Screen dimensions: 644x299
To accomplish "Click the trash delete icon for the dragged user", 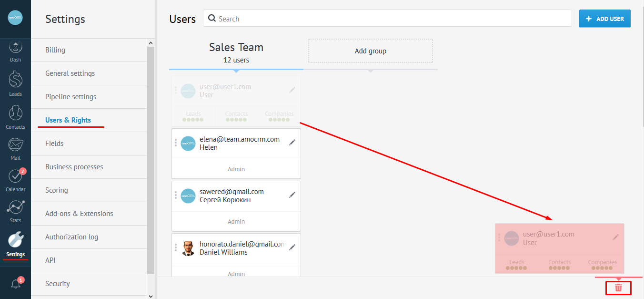I will [x=618, y=288].
